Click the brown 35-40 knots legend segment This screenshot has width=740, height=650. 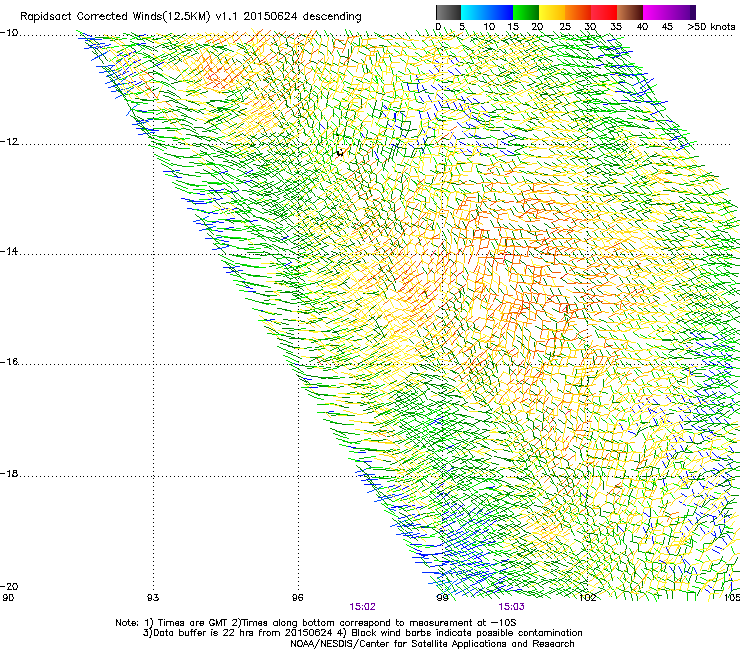630,12
